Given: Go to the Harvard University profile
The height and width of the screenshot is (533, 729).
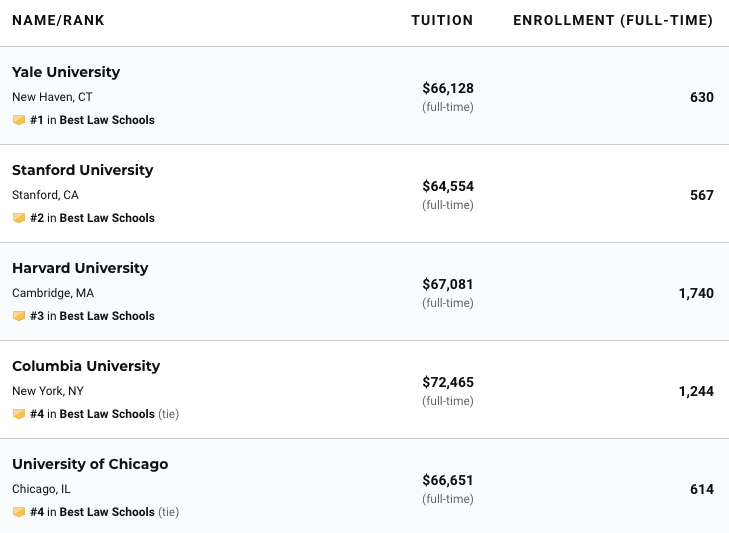Looking at the screenshot, I should coord(80,268).
